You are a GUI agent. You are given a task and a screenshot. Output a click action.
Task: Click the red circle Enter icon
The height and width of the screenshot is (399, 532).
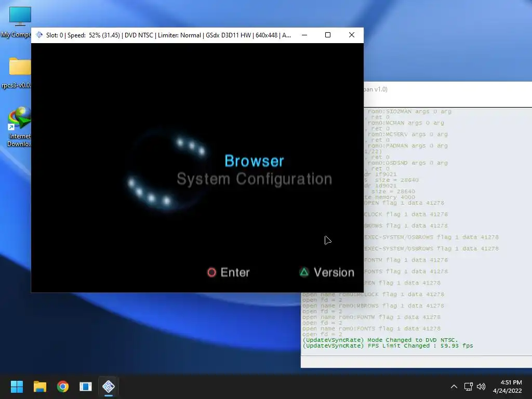pyautogui.click(x=212, y=272)
